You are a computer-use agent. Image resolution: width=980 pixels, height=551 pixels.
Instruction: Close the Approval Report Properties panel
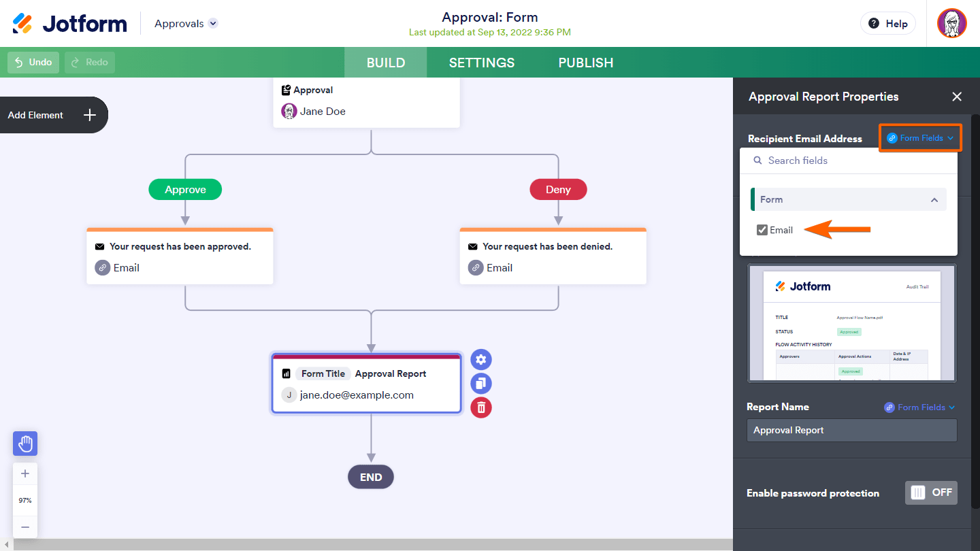click(x=957, y=97)
